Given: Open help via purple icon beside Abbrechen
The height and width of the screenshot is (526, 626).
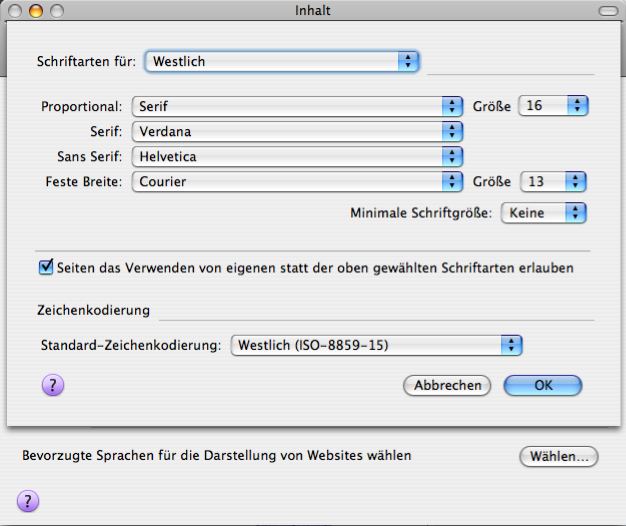Looking at the screenshot, I should tap(53, 385).
